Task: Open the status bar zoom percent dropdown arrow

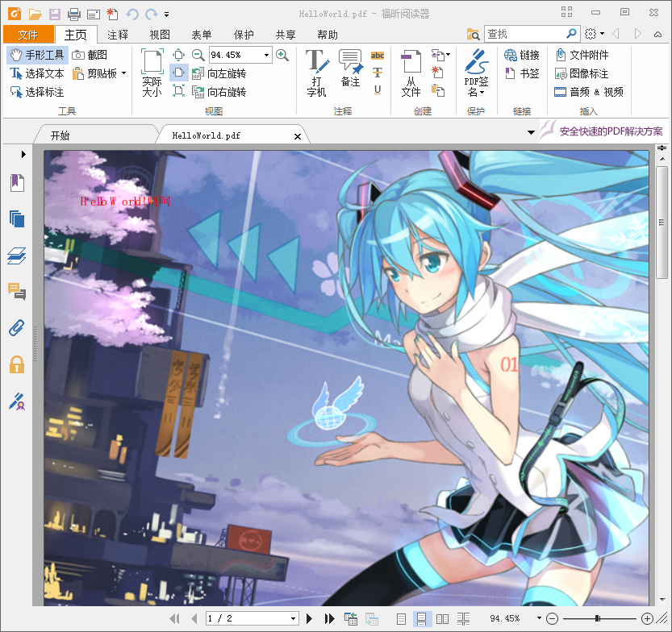Action: click(x=539, y=618)
